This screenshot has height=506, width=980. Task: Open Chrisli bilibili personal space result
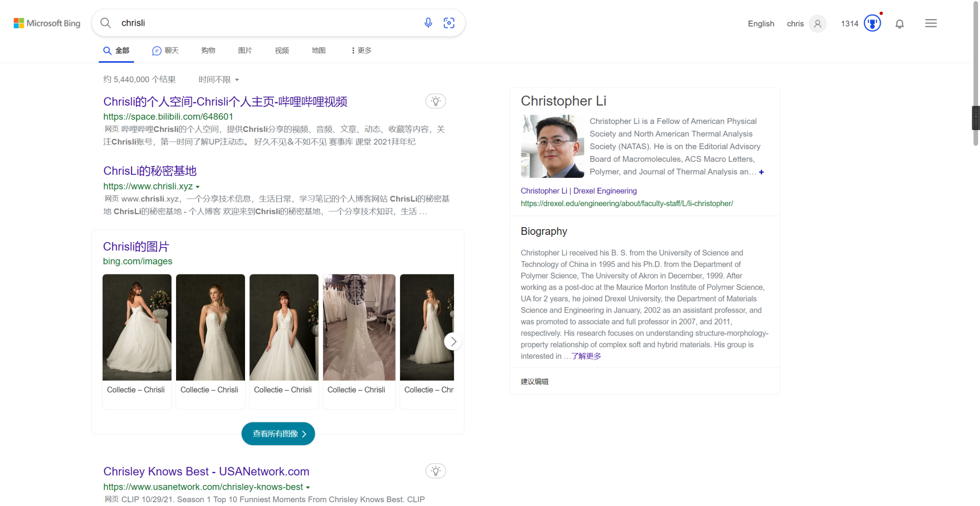(x=225, y=101)
